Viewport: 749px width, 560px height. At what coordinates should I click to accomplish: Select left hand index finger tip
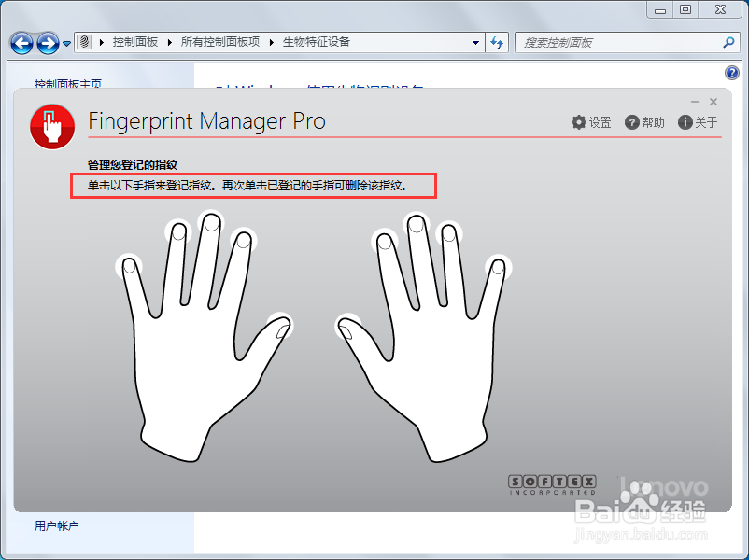pos(244,240)
